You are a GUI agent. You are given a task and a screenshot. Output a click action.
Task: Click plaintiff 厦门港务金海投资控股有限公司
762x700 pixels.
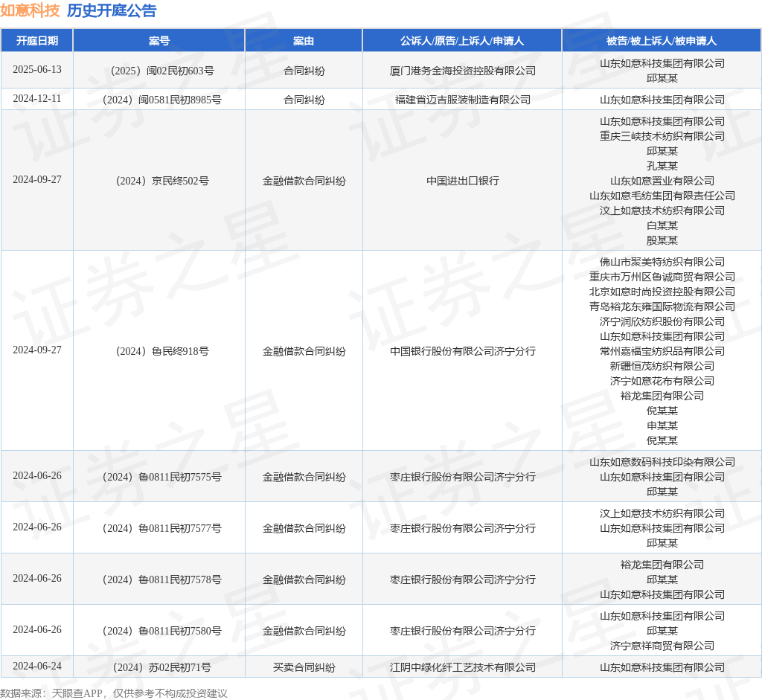463,71
